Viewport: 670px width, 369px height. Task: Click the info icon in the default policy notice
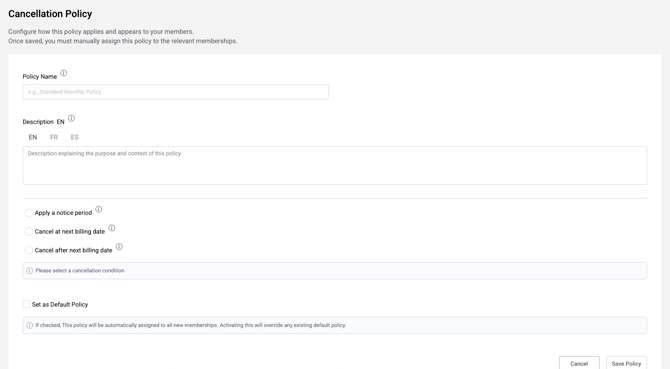[29, 325]
